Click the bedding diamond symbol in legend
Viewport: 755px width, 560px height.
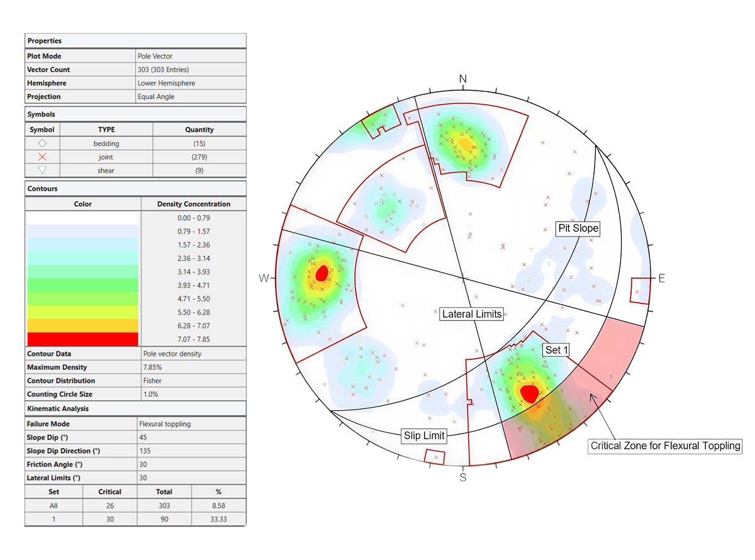point(43,143)
